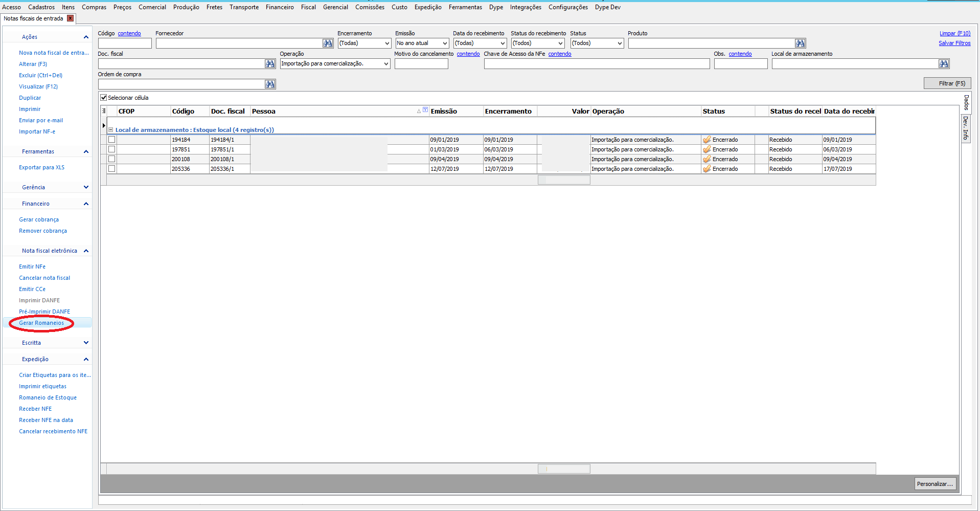Collapse the Ferramentas sidebar section
Image resolution: width=980 pixels, height=511 pixels.
point(86,151)
